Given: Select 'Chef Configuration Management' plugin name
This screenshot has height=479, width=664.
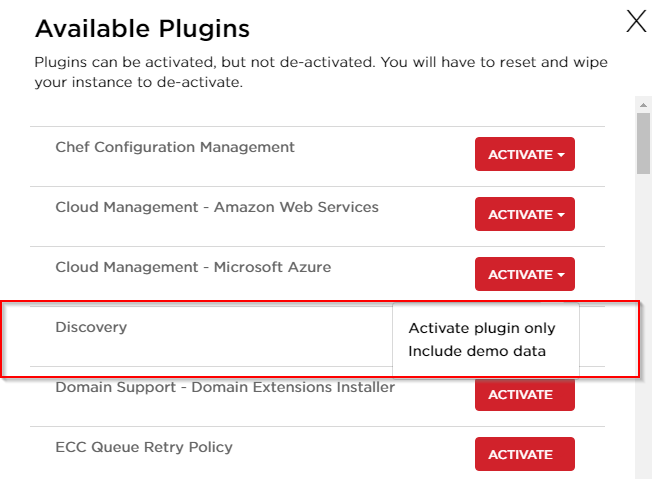Looking at the screenshot, I should 175,147.
